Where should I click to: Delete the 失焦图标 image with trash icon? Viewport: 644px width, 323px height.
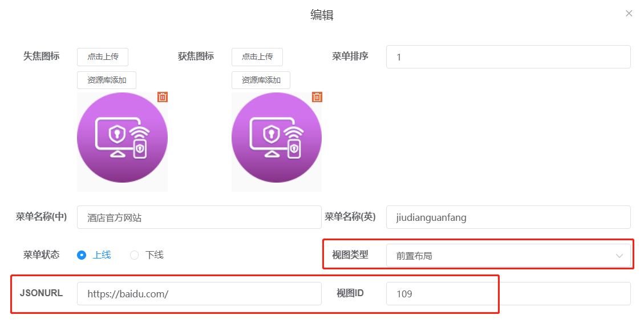tap(163, 97)
